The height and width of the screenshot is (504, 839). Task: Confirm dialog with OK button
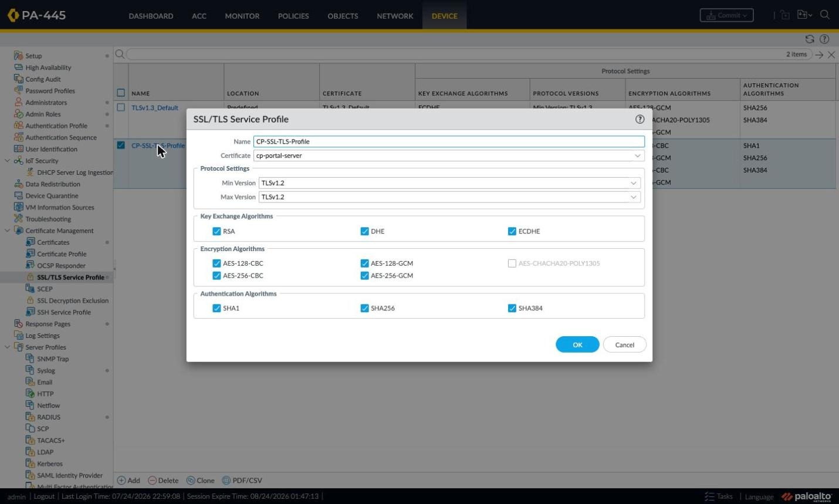[577, 344]
